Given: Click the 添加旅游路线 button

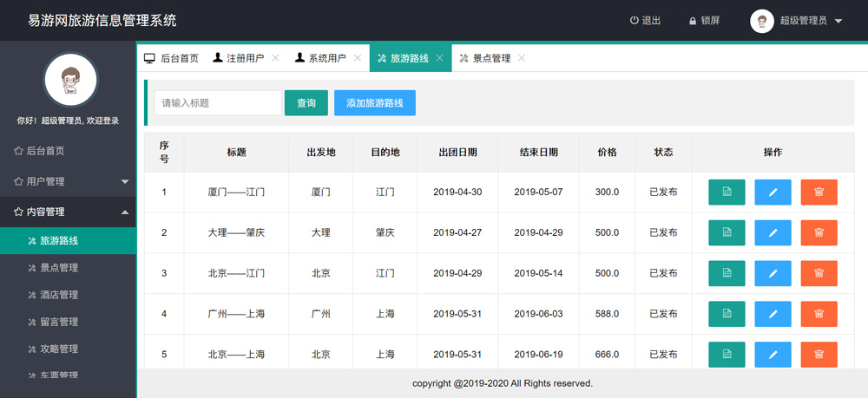Looking at the screenshot, I should pyautogui.click(x=374, y=103).
